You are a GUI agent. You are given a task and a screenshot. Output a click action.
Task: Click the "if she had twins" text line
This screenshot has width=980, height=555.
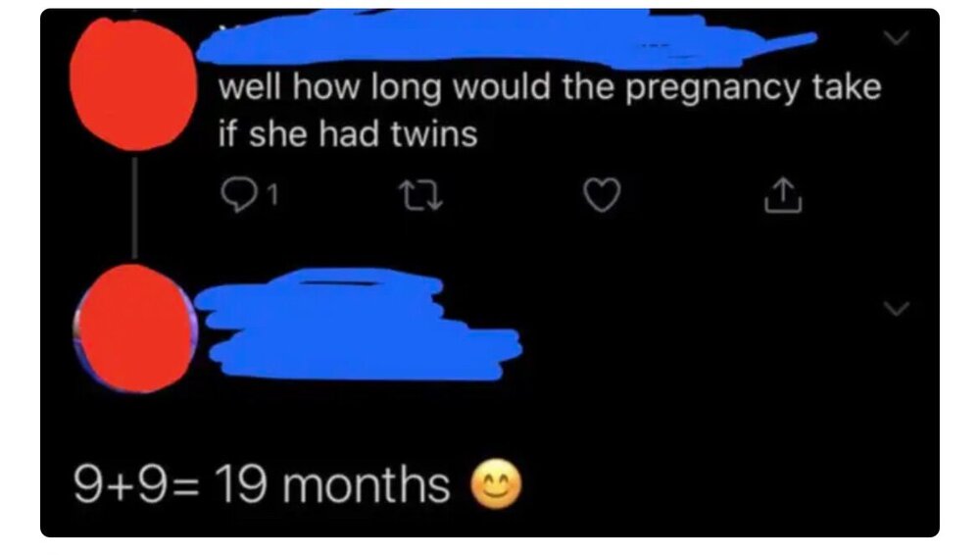[348, 133]
